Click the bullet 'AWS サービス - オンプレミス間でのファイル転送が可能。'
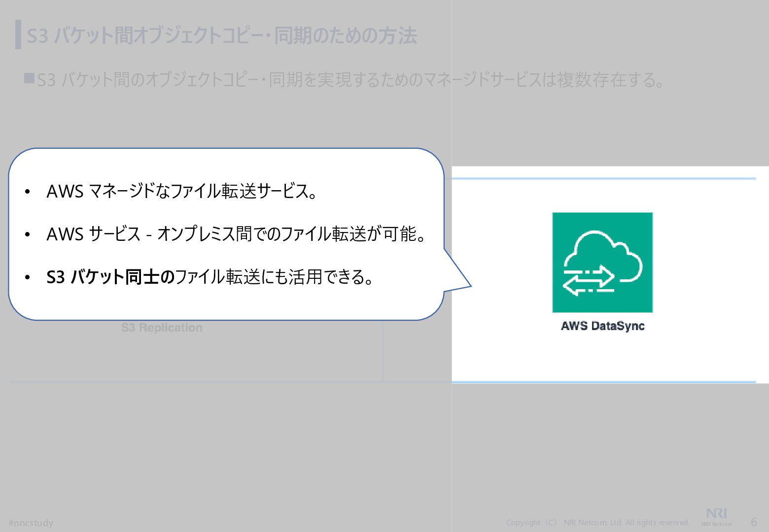Viewport: 769px width, 532px height. pyautogui.click(x=237, y=234)
